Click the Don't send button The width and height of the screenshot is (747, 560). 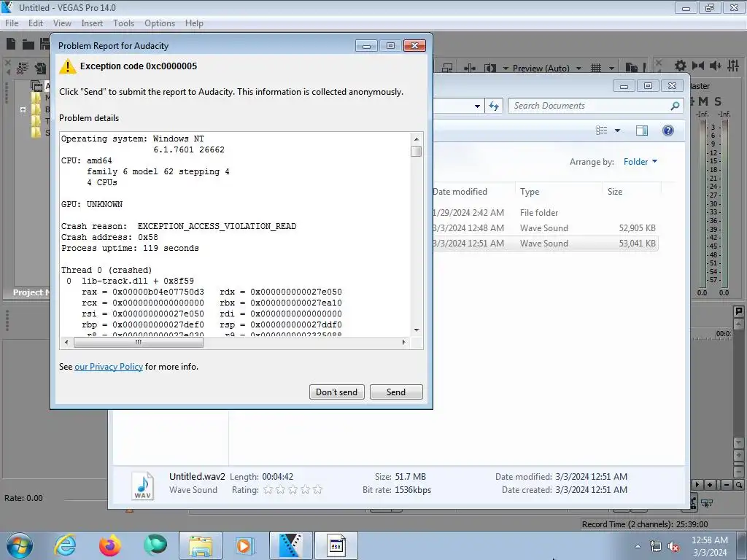pos(336,392)
